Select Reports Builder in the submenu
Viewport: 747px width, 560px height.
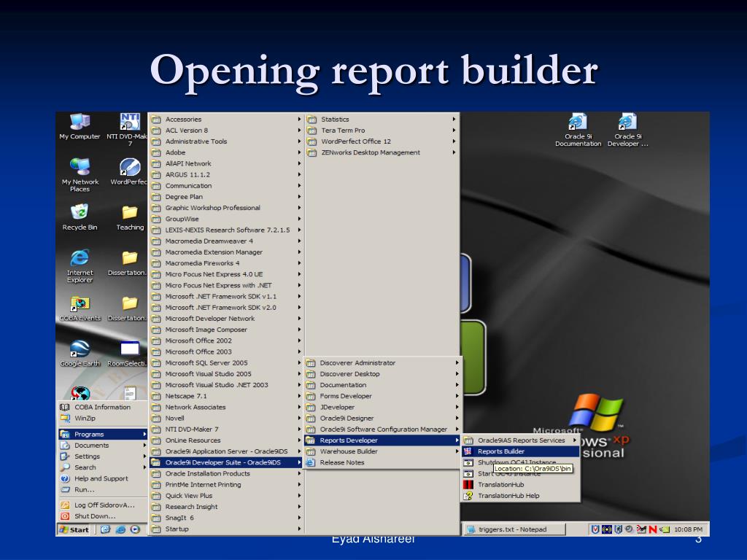click(x=521, y=451)
